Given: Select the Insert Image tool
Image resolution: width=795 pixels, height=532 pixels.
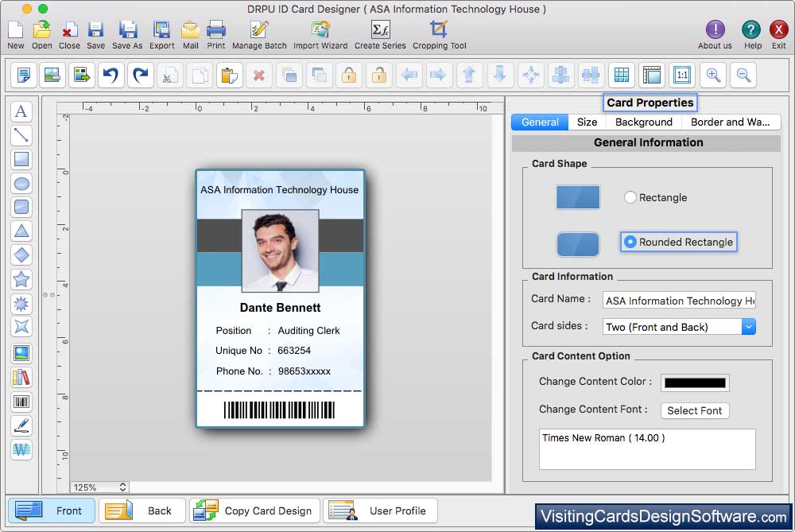Looking at the screenshot, I should click(21, 353).
